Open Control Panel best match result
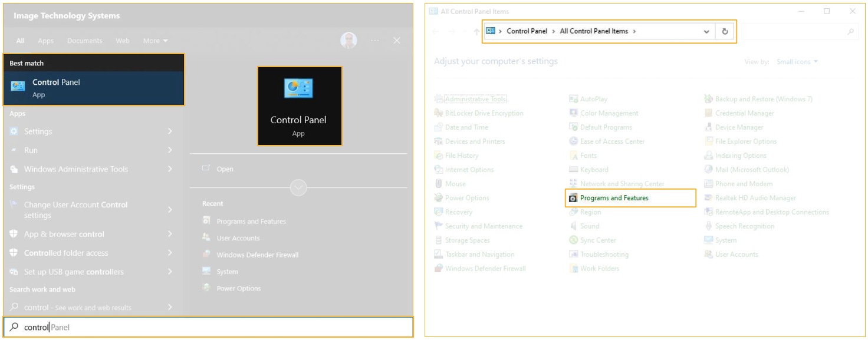Screen dimensions: 868x340 tap(94, 88)
